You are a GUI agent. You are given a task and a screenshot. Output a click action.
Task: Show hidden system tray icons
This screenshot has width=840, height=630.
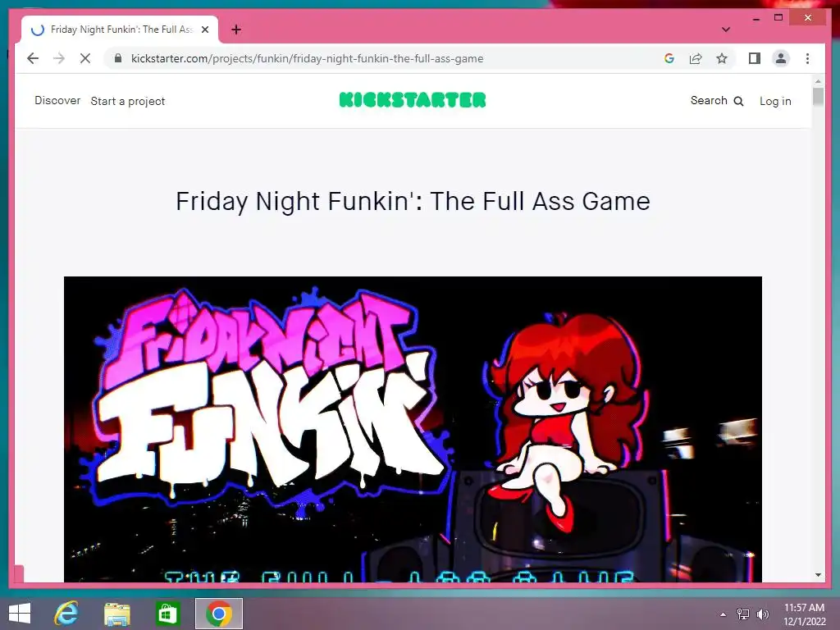pyautogui.click(x=724, y=614)
